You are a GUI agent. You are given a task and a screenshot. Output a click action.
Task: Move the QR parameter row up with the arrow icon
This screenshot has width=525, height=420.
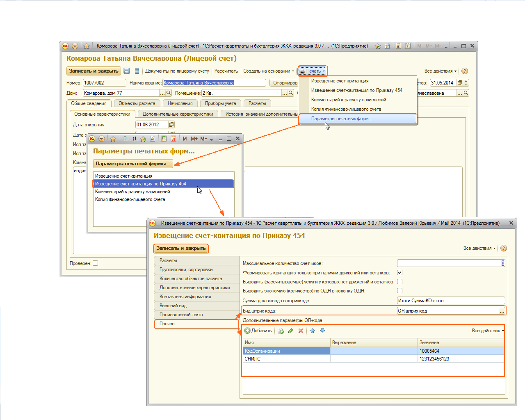coord(312,331)
